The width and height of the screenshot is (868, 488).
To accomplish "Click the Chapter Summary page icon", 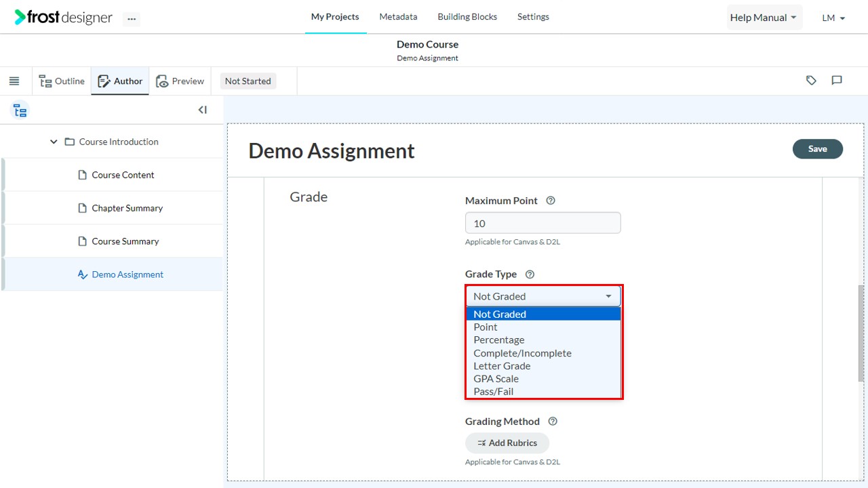I will [x=83, y=208].
